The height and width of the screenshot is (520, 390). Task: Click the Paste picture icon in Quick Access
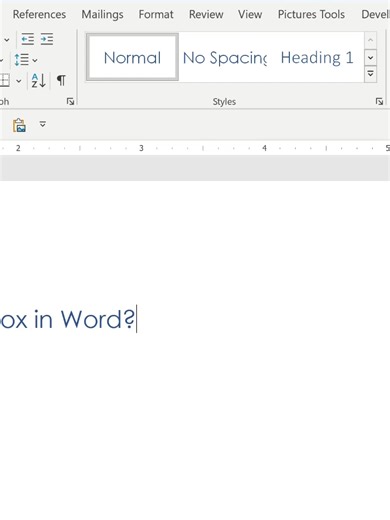point(19,125)
